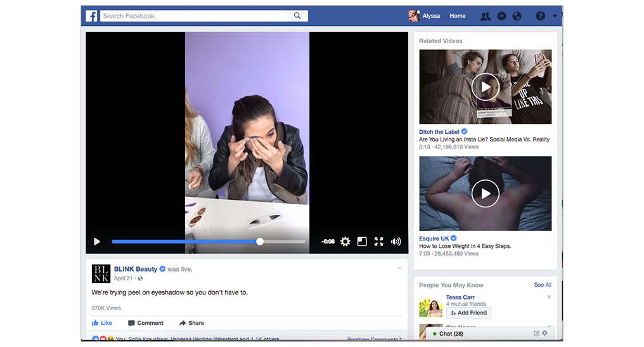Play the Ditch the Label video thumbnail

point(486,87)
